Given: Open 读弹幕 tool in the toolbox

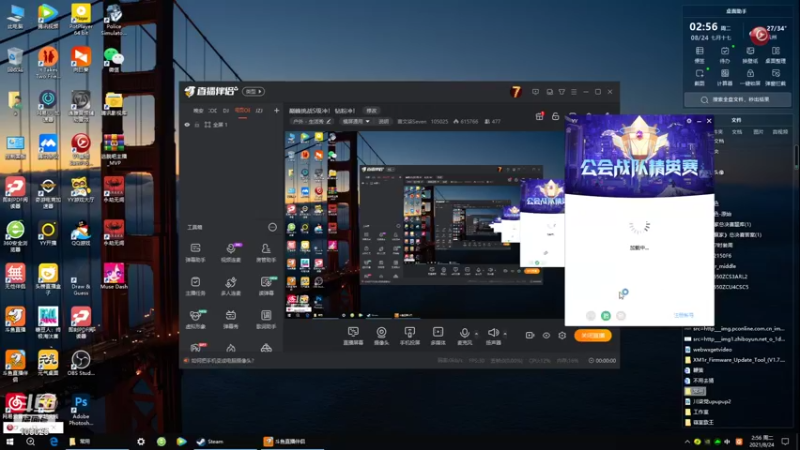Looking at the screenshot, I should coord(266,286).
